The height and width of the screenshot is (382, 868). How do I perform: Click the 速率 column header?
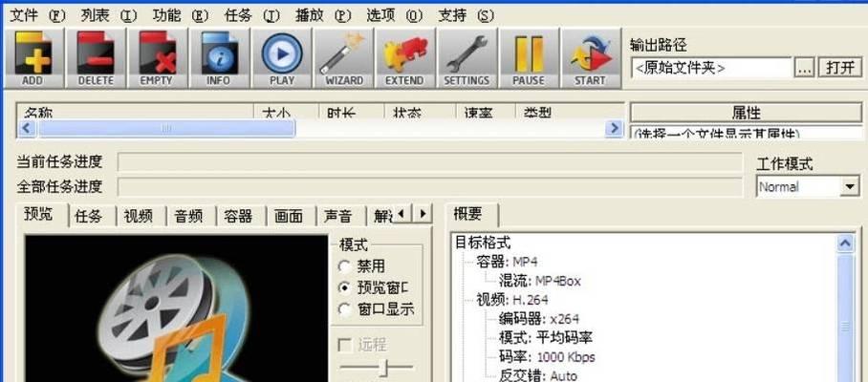coord(486,112)
